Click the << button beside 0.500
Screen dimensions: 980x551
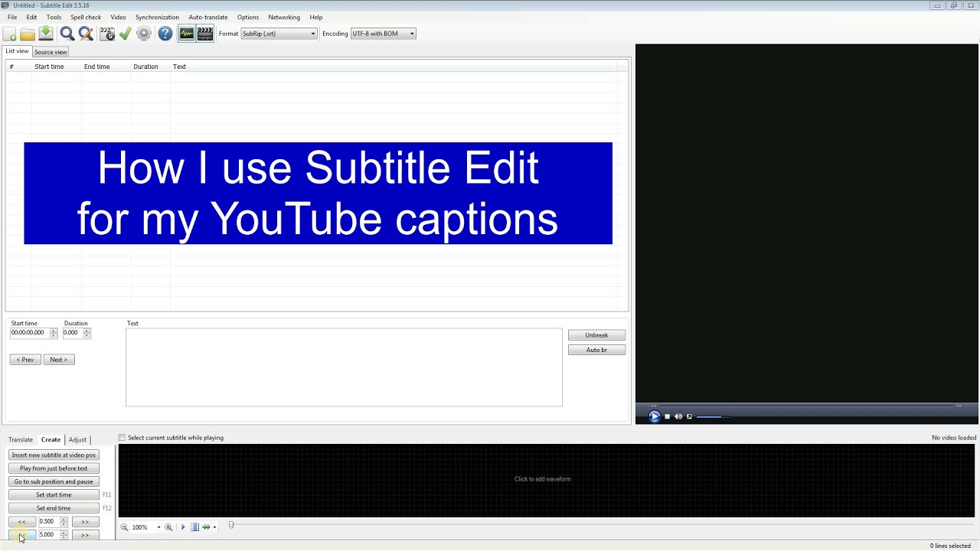point(21,522)
